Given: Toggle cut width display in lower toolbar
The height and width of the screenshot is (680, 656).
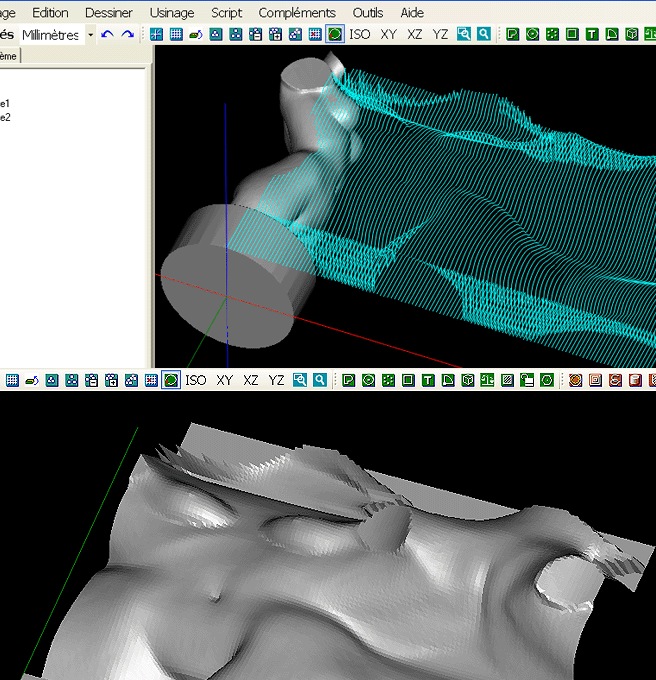Looking at the screenshot, I should (x=32, y=380).
